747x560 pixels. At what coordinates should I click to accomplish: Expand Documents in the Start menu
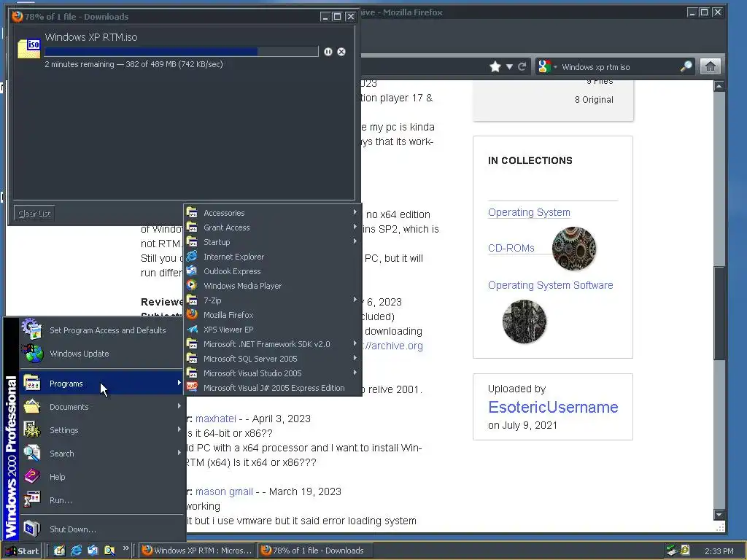[x=101, y=407]
